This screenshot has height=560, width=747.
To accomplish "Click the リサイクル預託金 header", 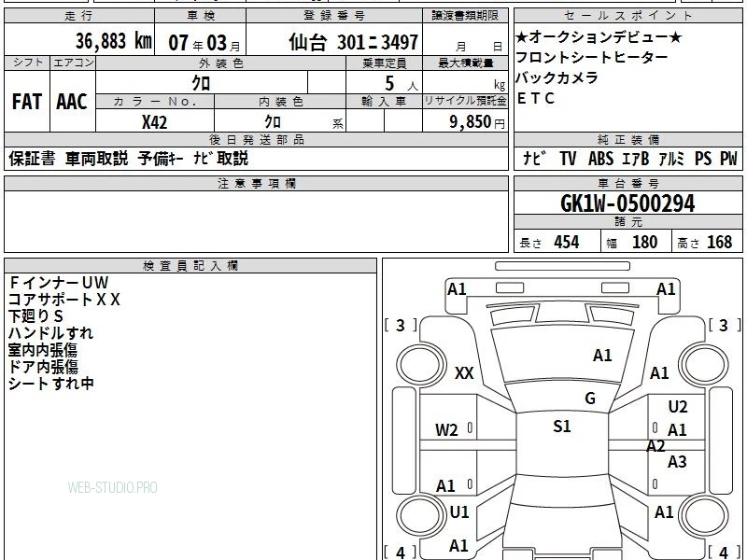I will (x=465, y=101).
